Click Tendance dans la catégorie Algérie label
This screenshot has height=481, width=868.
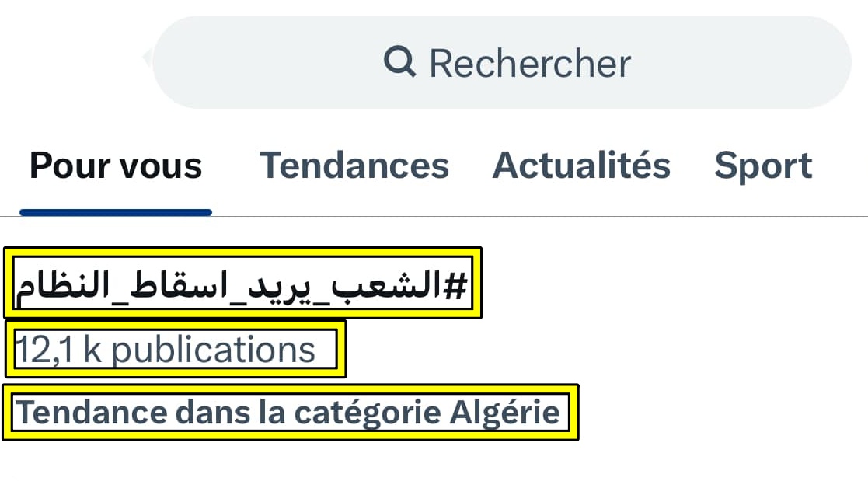(289, 412)
